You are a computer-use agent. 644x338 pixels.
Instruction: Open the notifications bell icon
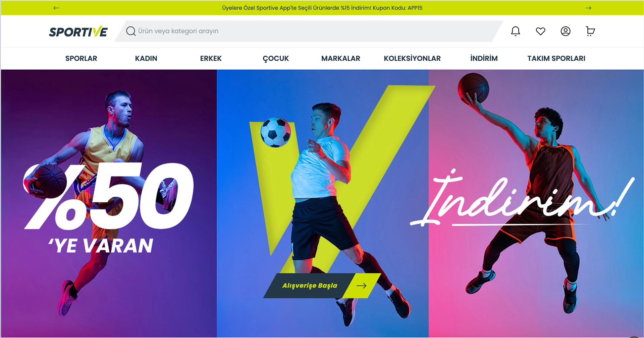point(516,31)
